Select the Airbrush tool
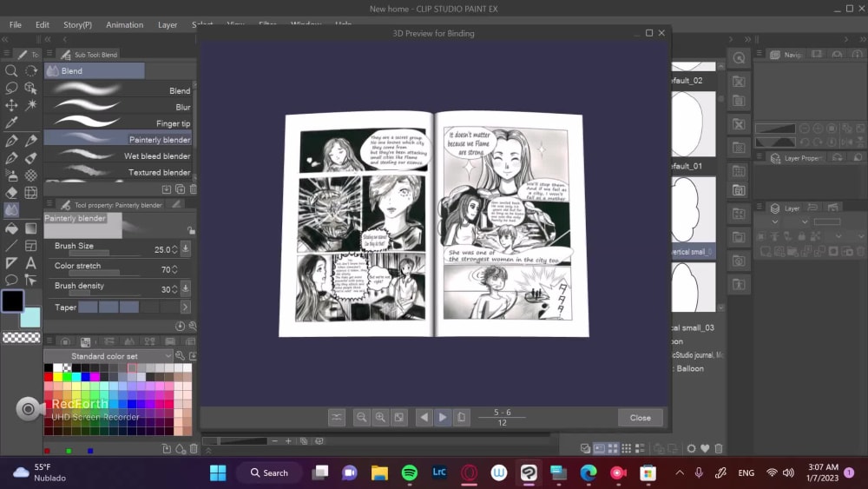 coord(11,175)
